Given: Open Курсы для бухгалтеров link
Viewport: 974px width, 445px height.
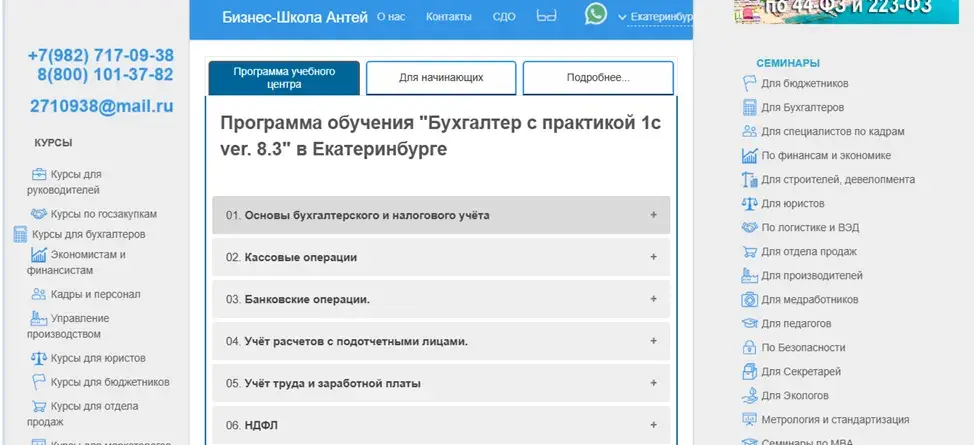Looking at the screenshot, I should point(89,234).
